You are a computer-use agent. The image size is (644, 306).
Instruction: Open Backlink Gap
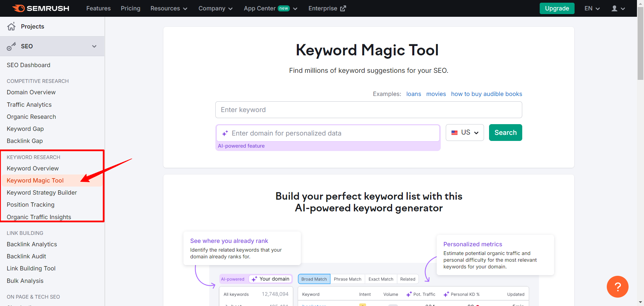tap(25, 141)
